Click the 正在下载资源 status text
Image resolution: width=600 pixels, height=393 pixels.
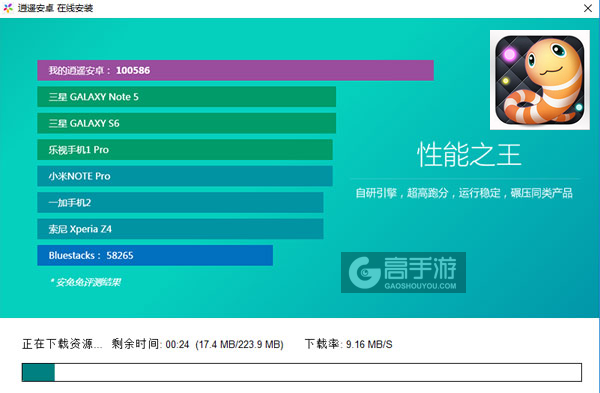click(62, 344)
